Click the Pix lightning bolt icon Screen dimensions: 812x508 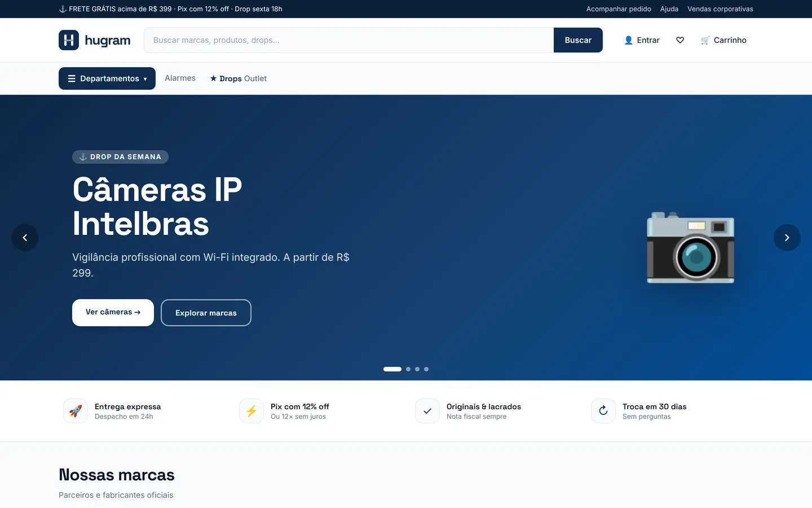click(x=251, y=411)
